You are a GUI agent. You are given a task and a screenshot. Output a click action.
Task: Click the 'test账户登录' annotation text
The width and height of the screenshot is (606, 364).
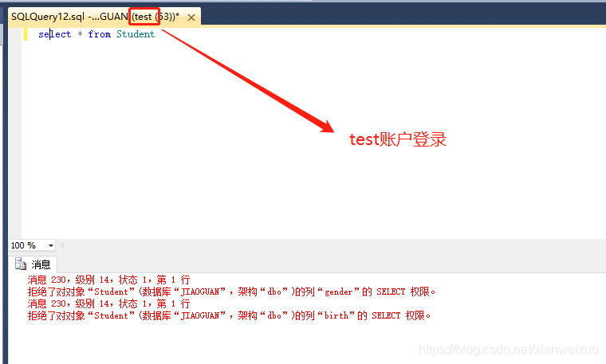397,139
